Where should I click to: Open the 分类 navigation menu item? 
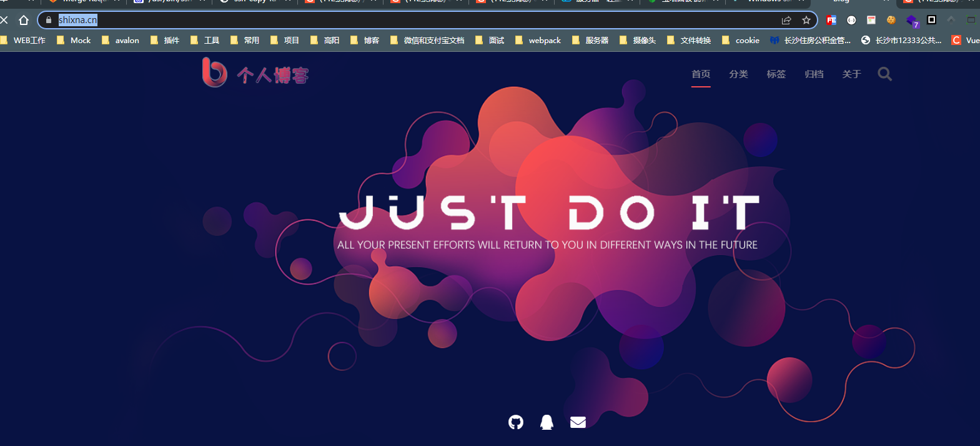(x=738, y=74)
